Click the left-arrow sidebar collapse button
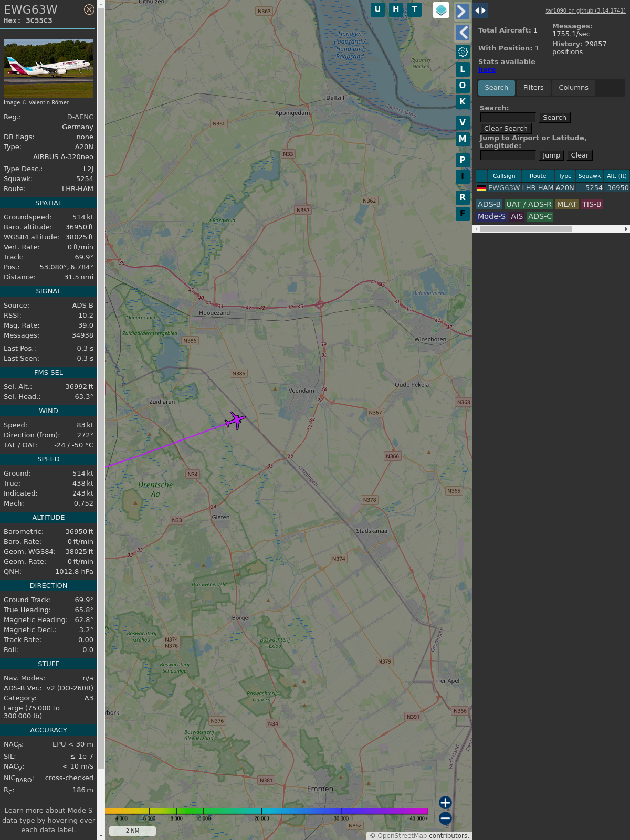The width and height of the screenshot is (630, 840). [x=462, y=33]
